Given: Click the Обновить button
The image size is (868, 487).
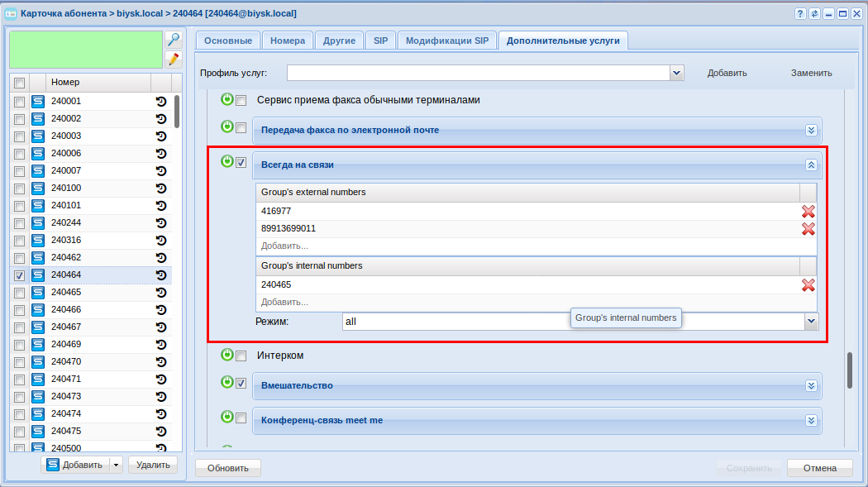Looking at the screenshot, I should [x=228, y=468].
